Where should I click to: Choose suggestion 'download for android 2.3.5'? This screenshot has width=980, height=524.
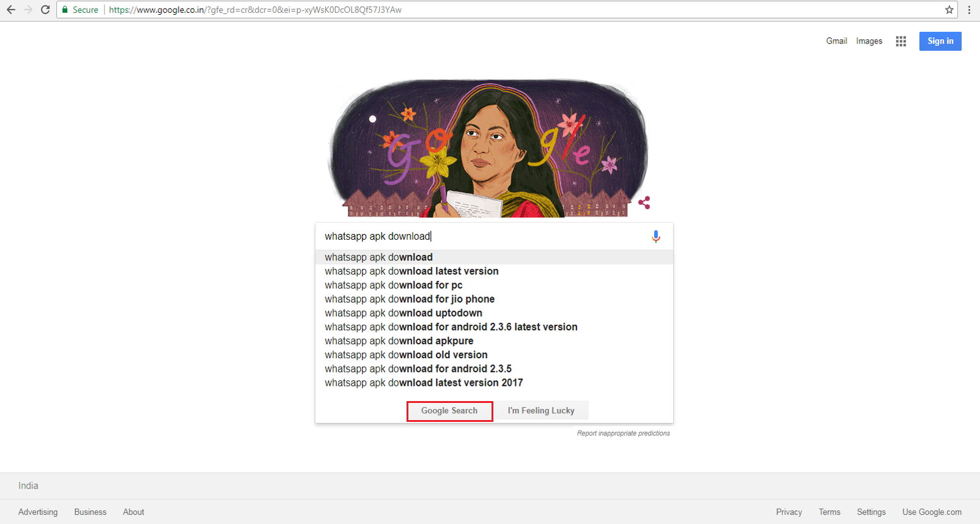(494, 369)
